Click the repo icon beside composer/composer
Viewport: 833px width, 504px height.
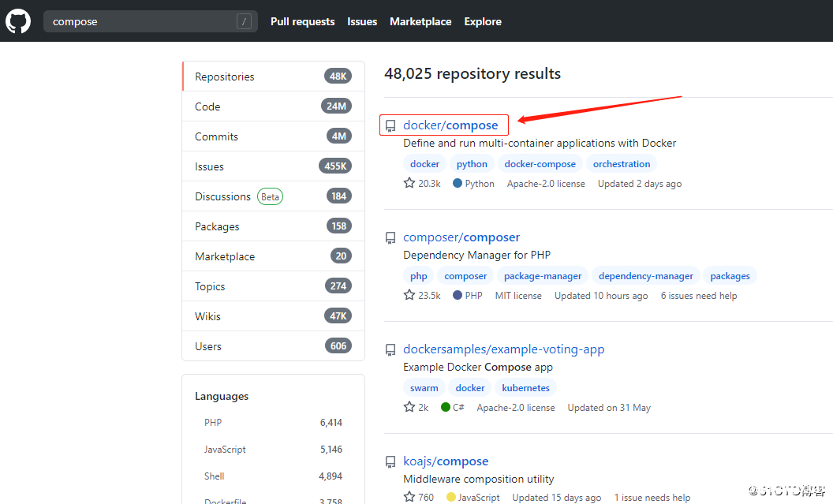coord(390,237)
